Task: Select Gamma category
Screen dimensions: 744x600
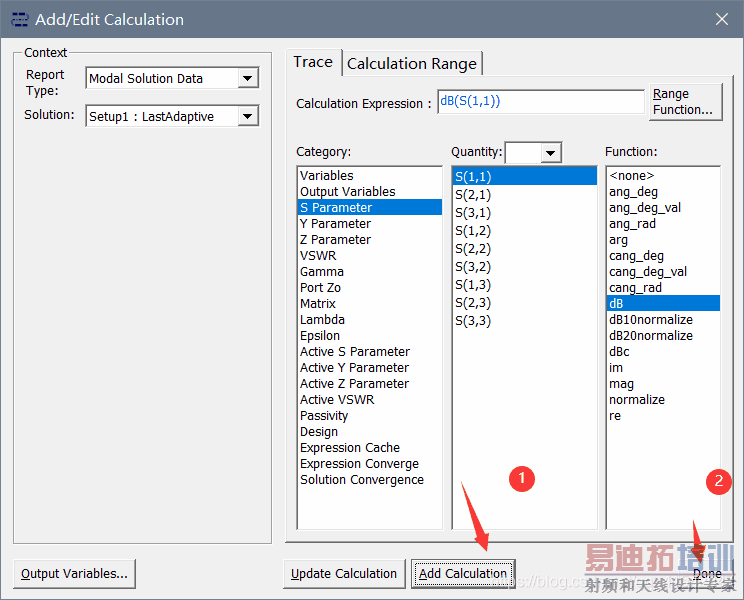Action: point(370,272)
